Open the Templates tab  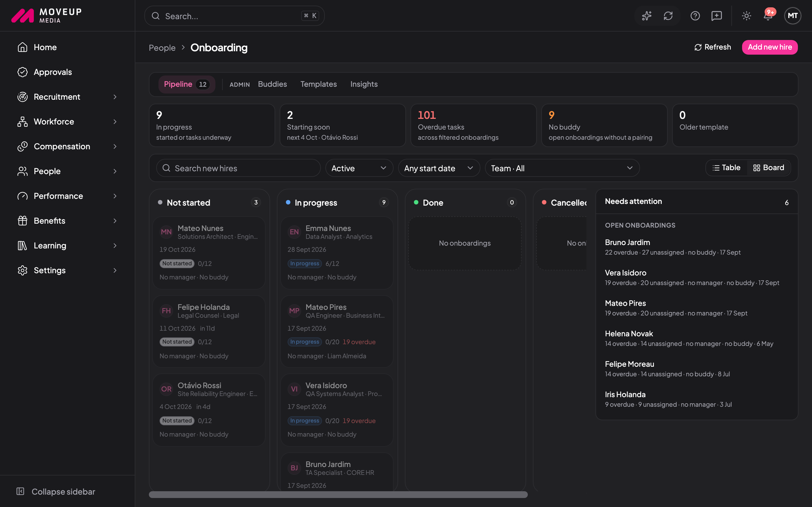318,84
